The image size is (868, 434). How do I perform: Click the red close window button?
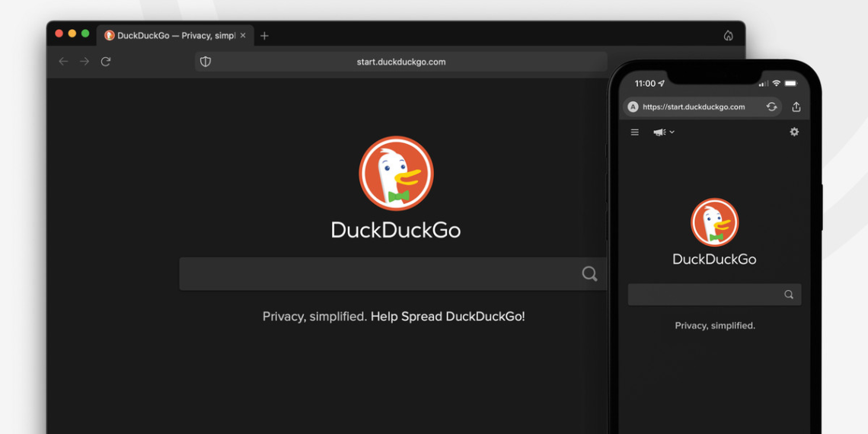[59, 34]
